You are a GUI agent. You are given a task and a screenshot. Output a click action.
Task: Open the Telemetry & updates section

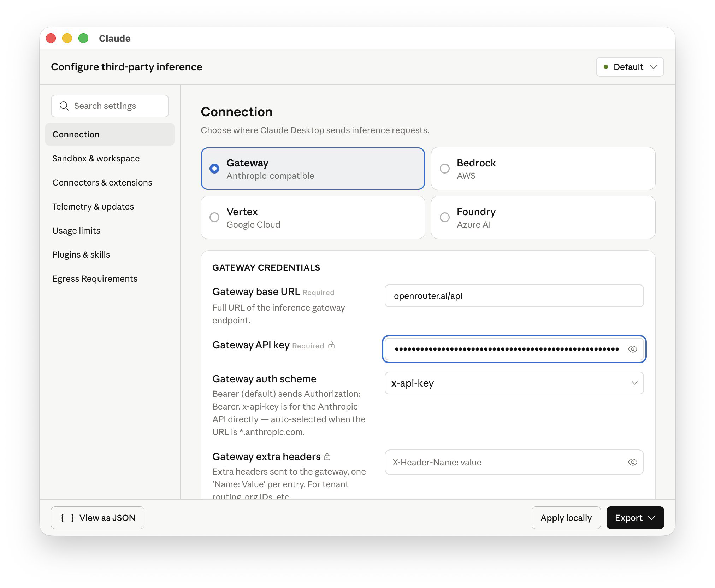coord(93,206)
